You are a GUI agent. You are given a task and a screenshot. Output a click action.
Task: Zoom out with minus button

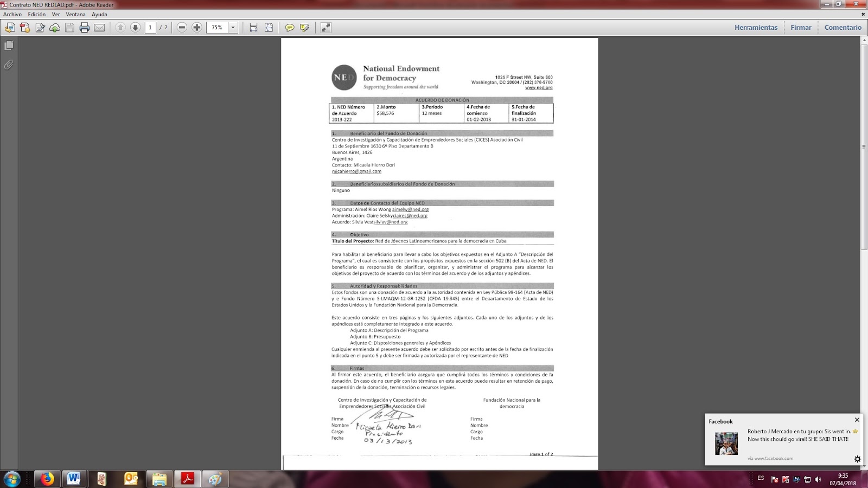(182, 28)
